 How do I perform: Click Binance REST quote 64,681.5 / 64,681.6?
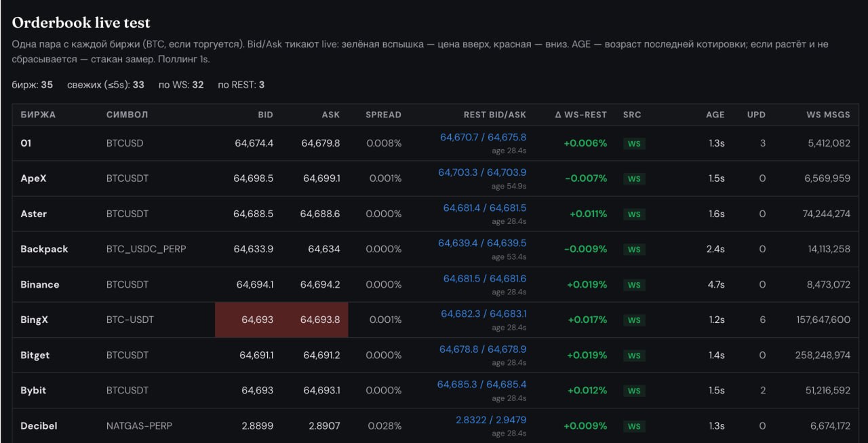pyautogui.click(x=485, y=278)
